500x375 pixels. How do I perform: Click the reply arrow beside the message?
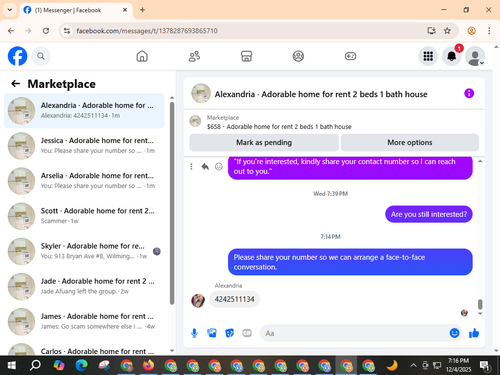click(x=205, y=166)
